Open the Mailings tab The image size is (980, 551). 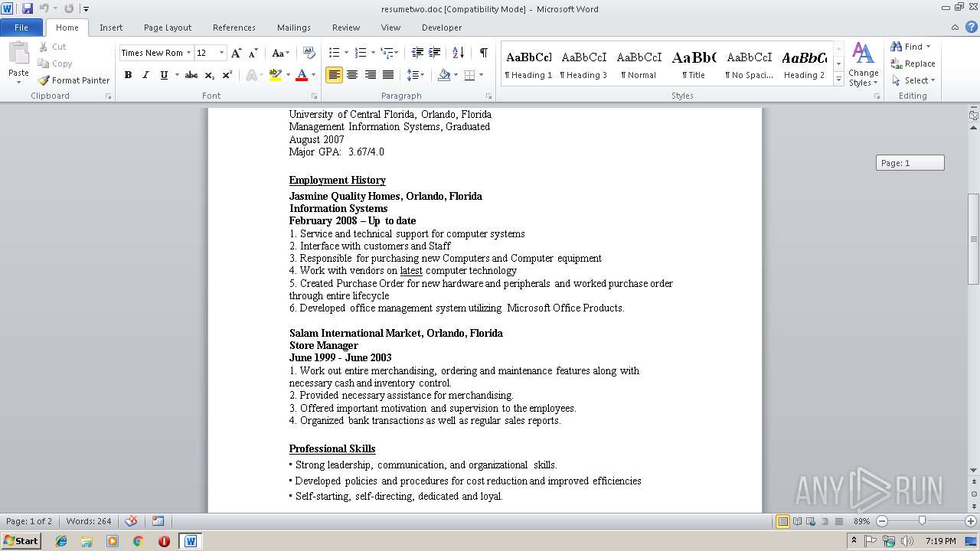[x=294, y=27]
